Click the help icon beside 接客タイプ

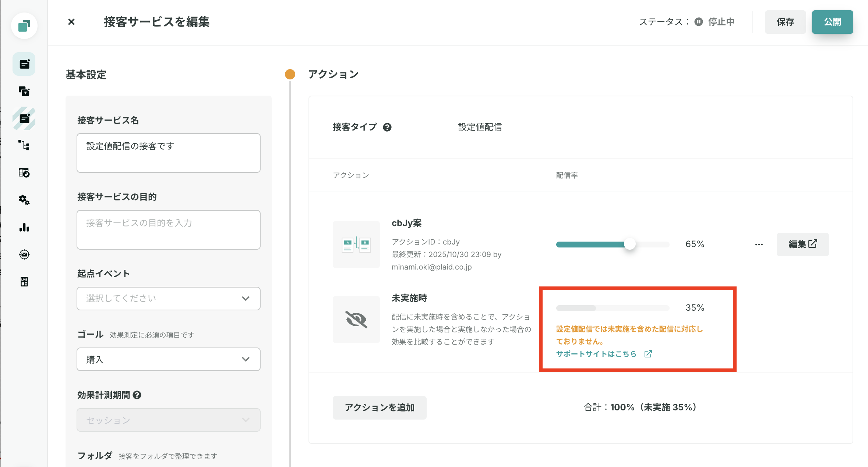coord(387,127)
